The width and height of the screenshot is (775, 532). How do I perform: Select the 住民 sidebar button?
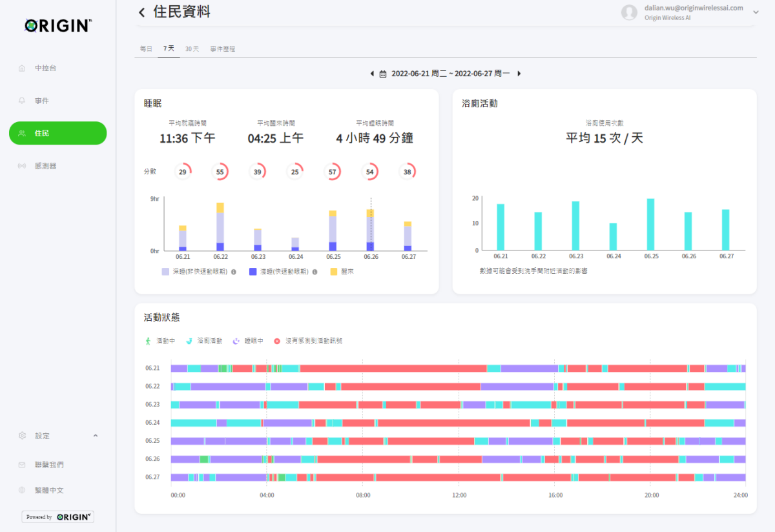(57, 133)
